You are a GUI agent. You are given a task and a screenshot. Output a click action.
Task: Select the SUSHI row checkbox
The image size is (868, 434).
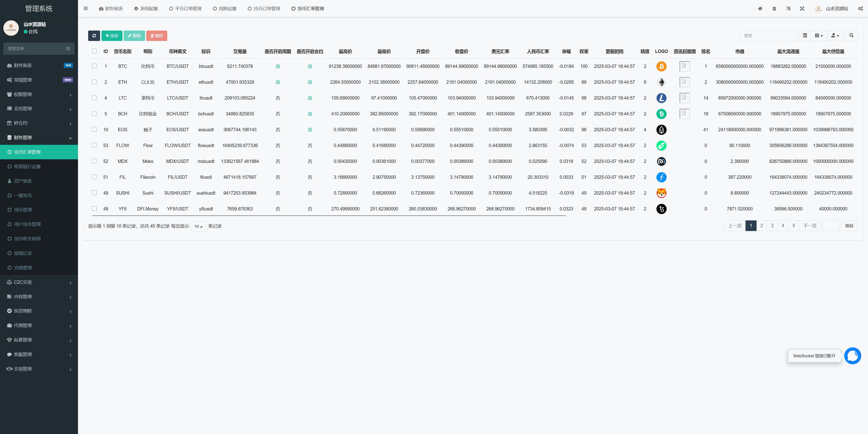point(94,193)
